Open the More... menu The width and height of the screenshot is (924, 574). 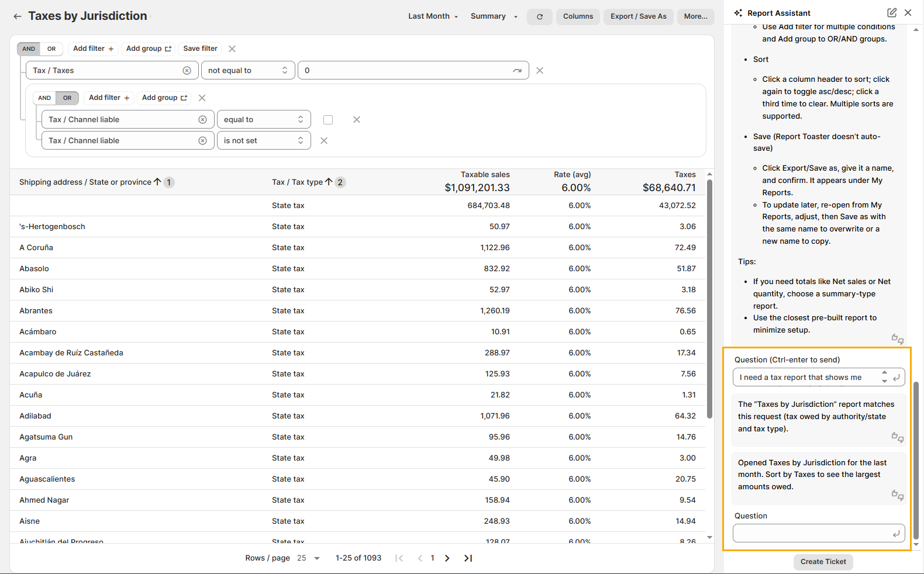(x=695, y=16)
